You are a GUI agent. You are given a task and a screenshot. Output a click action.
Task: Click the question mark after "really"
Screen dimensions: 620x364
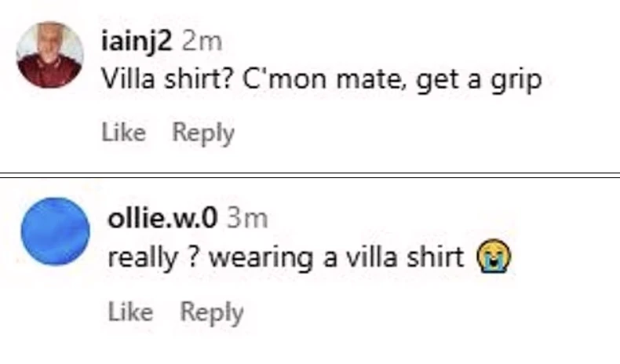[192, 257]
